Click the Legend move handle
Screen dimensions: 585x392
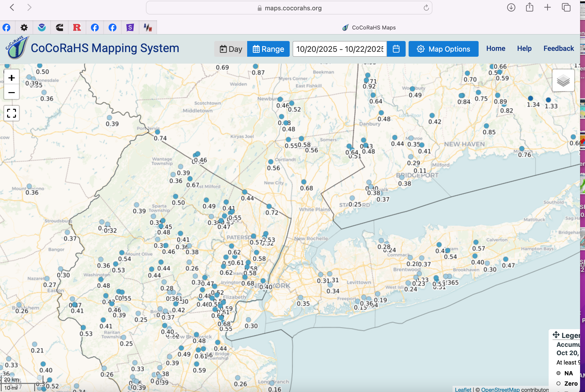556,335
